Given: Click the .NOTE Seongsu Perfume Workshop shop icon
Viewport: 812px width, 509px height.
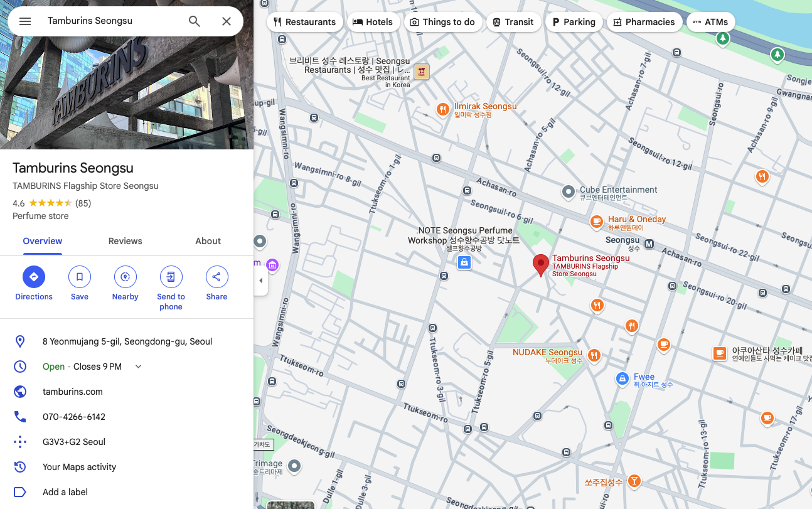Looking at the screenshot, I should [464, 262].
